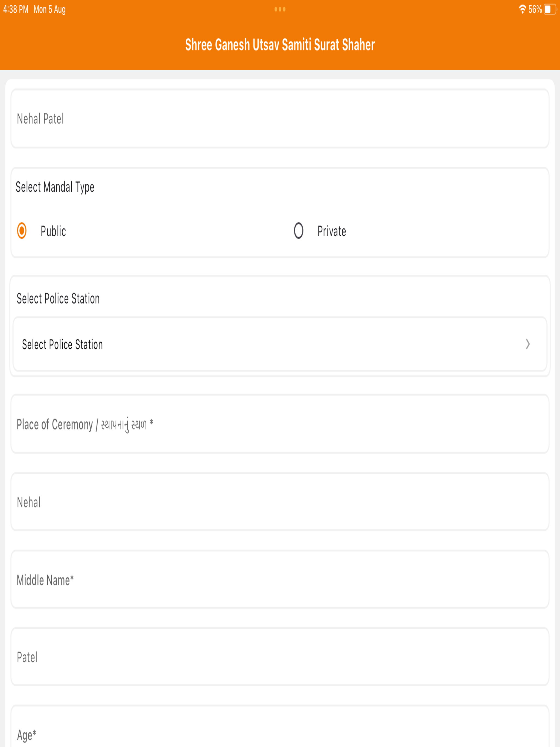The width and height of the screenshot is (560, 747).
Task: Click the police station chevron arrow
Action: [527, 344]
